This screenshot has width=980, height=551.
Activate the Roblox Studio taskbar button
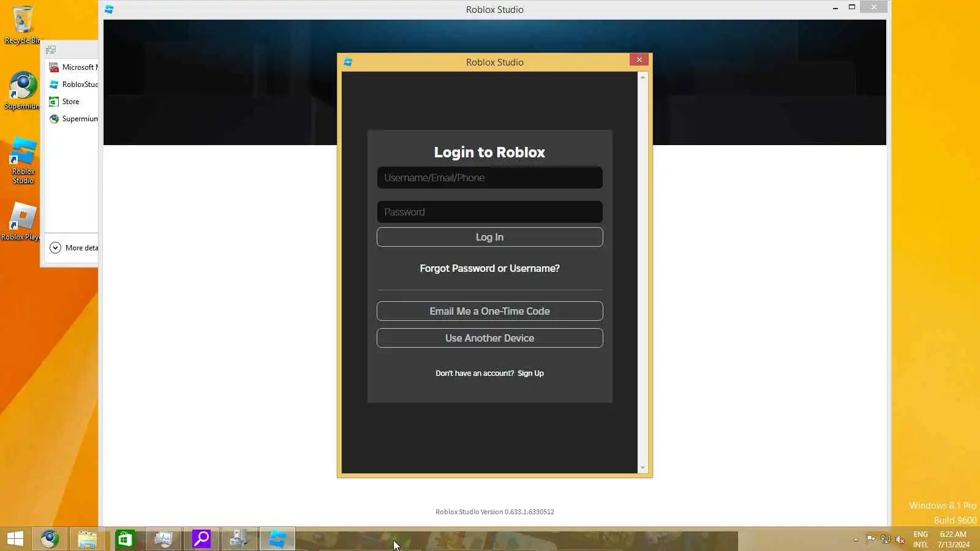click(x=277, y=539)
